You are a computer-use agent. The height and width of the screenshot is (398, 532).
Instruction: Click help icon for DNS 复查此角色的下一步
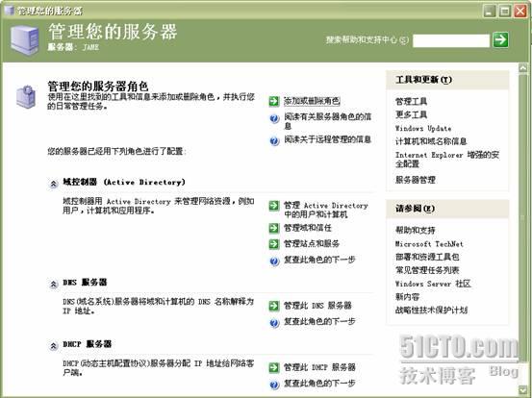[x=274, y=323]
